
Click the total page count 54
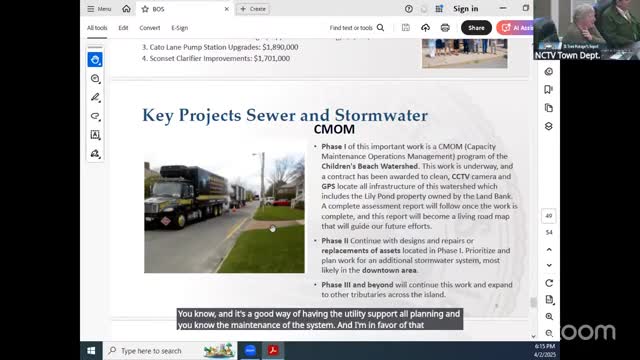coord(549,232)
